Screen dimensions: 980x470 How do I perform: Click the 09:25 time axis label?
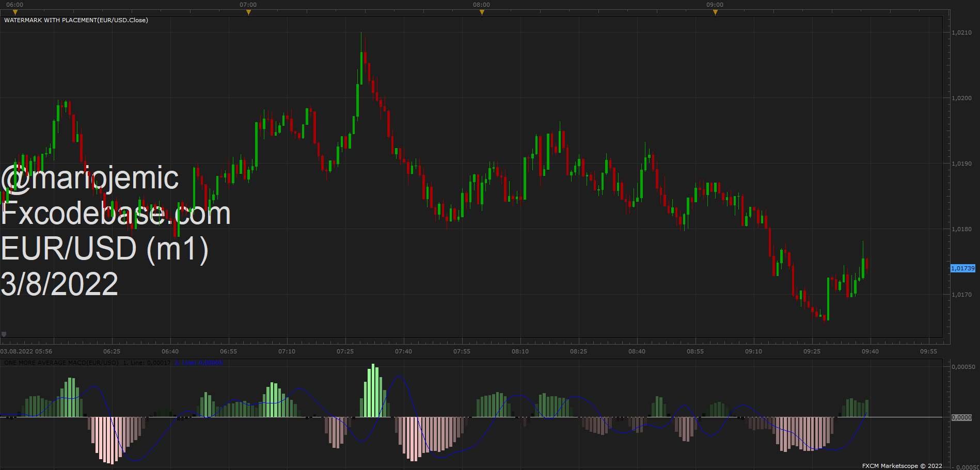[812, 351]
